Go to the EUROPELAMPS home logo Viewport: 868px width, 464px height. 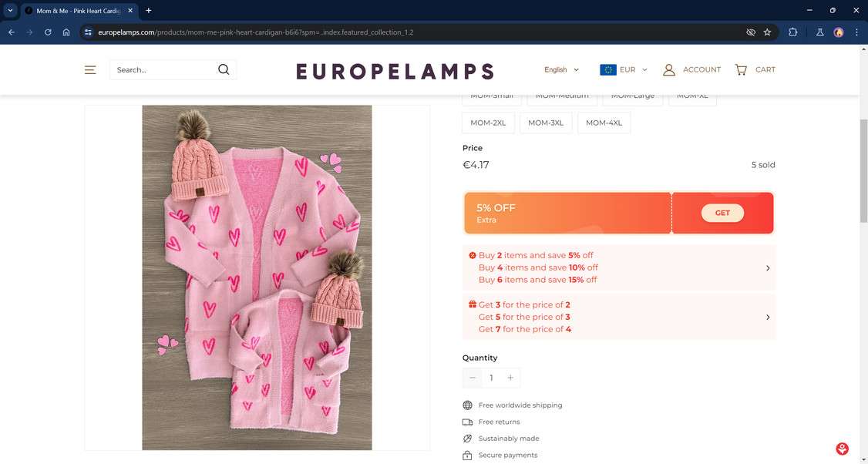[395, 71]
